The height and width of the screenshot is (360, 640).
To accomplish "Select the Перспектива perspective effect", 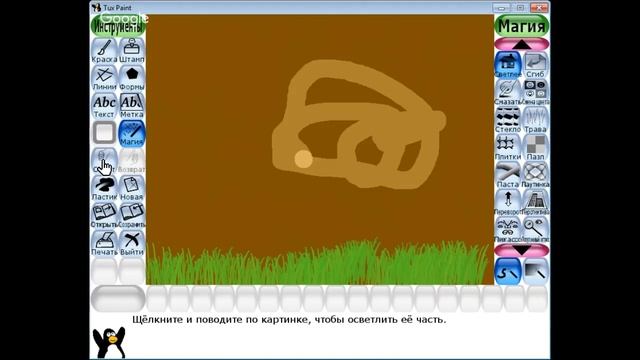I will point(535,202).
